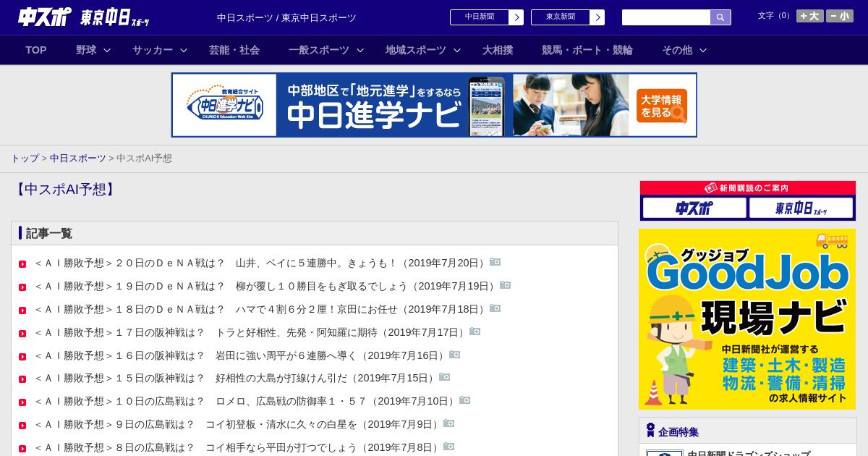The height and width of the screenshot is (456, 868).
Task: Click 中日スポーツ breadcrumb link
Action: pos(78,158)
